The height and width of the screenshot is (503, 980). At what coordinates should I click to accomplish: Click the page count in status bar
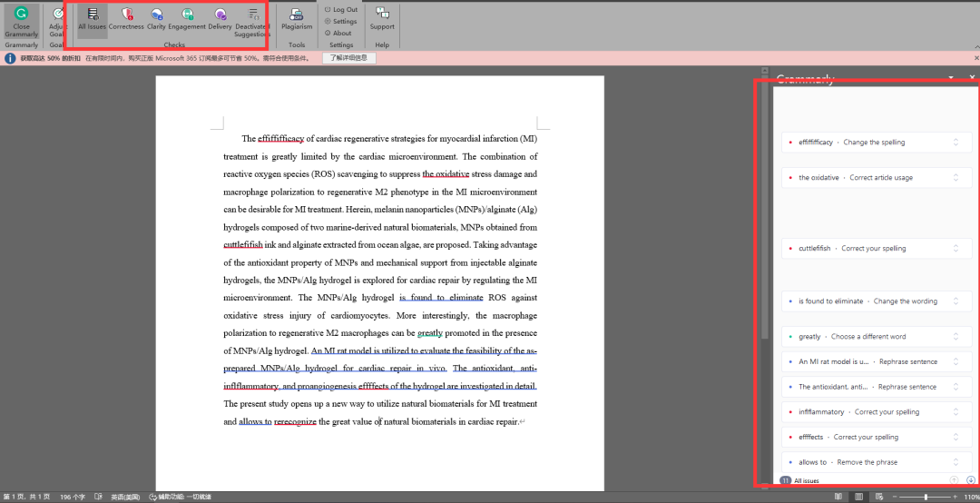coord(26,497)
